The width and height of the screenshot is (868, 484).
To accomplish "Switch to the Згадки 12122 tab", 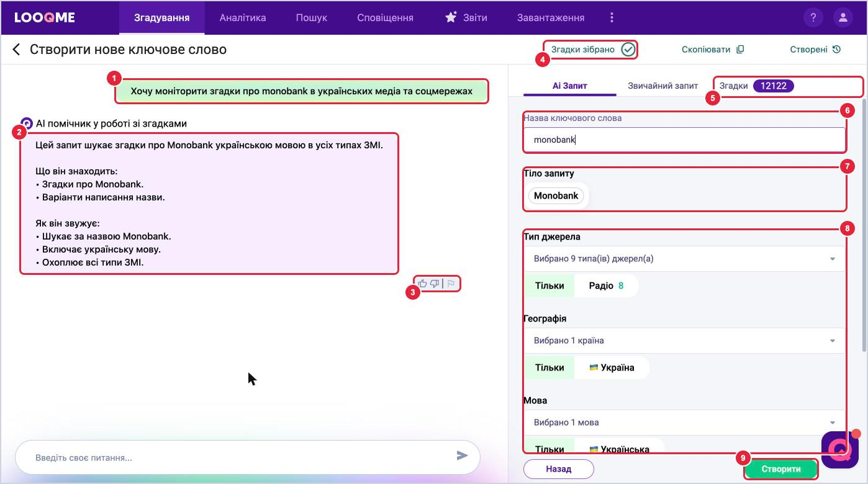I will click(756, 86).
